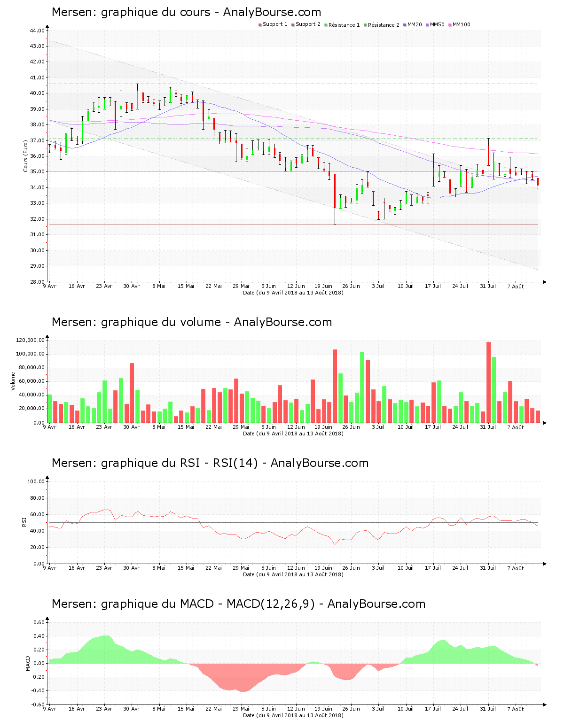Select the Support 1 legend label

pos(275,24)
